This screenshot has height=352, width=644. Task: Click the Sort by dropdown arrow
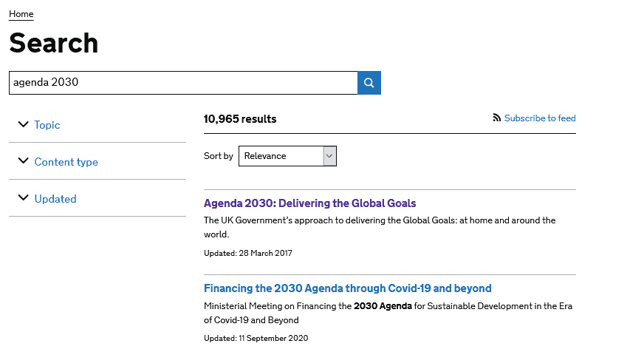pos(329,156)
